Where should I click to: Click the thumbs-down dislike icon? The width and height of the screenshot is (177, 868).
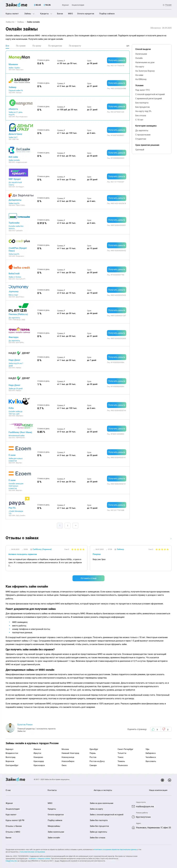click(x=164, y=729)
